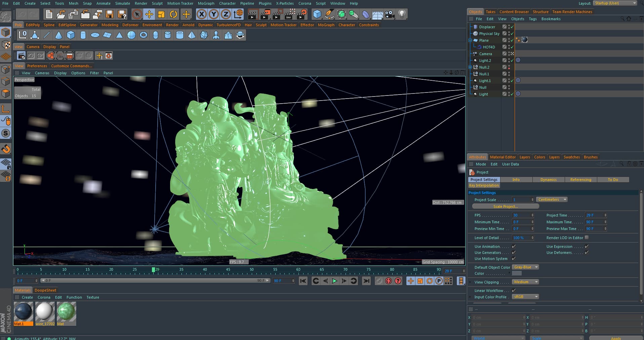Click the timeline range slider bar
This screenshot has width=644, height=340.
[155, 280]
